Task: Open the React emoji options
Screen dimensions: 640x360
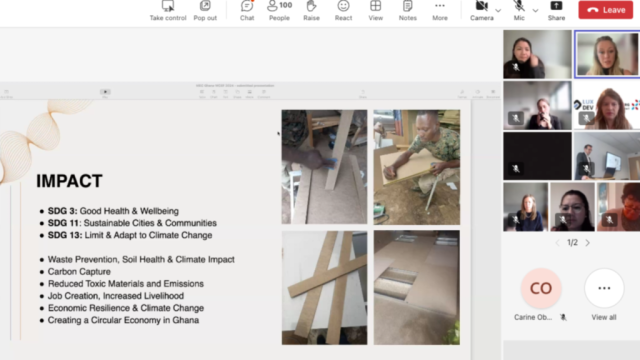Action: (x=343, y=11)
